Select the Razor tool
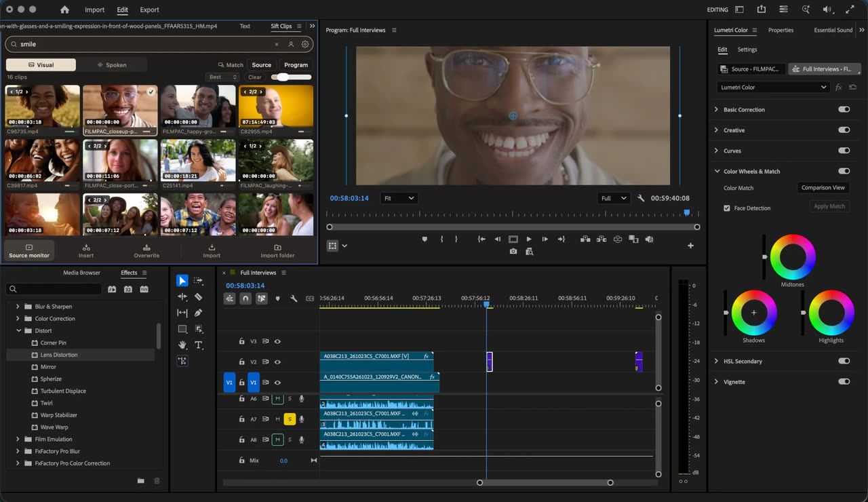This screenshot has height=502, width=868. coord(199,296)
